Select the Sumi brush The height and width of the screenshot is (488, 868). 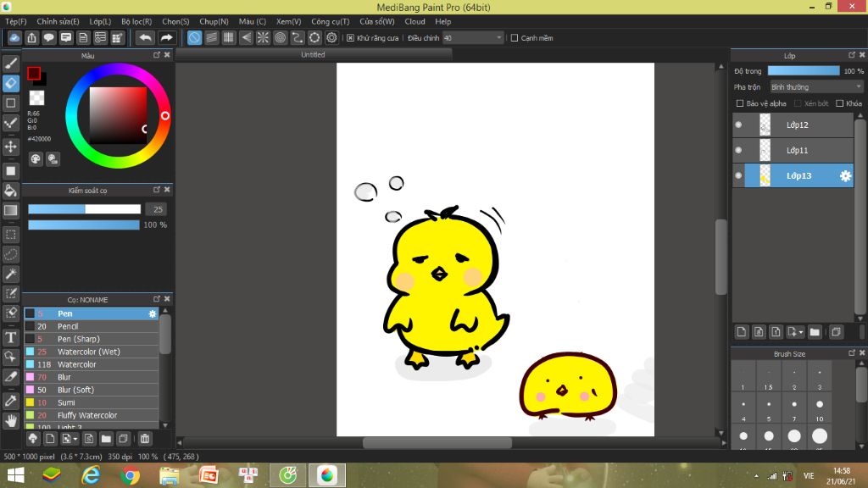coord(92,402)
